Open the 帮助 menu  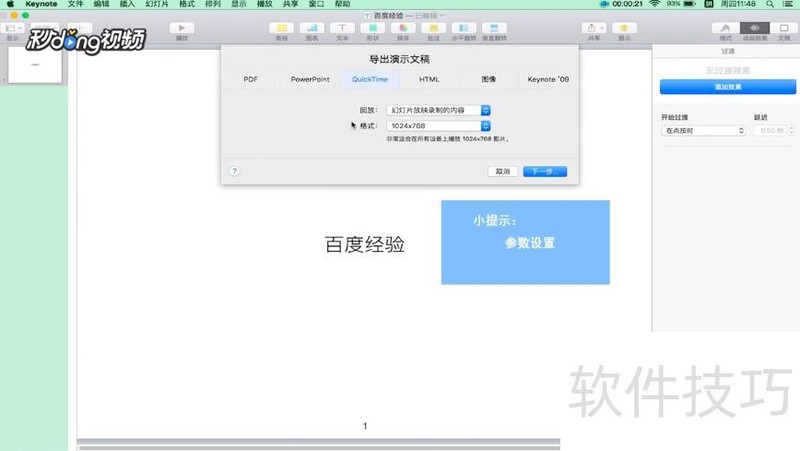point(342,4)
